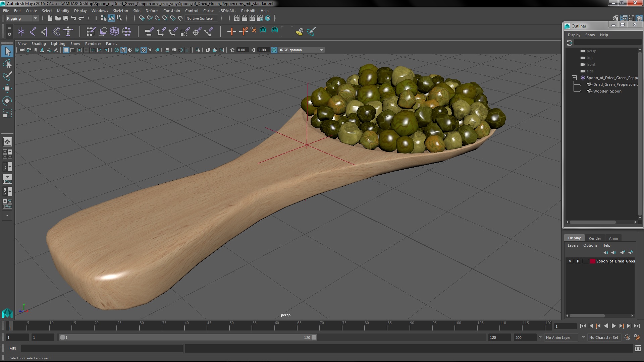The width and height of the screenshot is (644, 362).
Task: Choose the Scale tool in the toolbox
Action: 7,113
